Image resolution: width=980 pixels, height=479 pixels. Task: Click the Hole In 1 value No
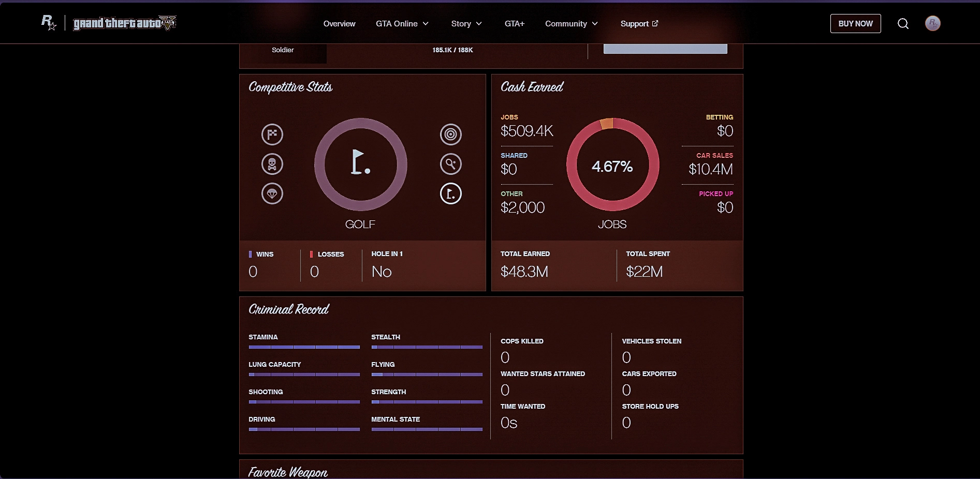click(x=382, y=272)
